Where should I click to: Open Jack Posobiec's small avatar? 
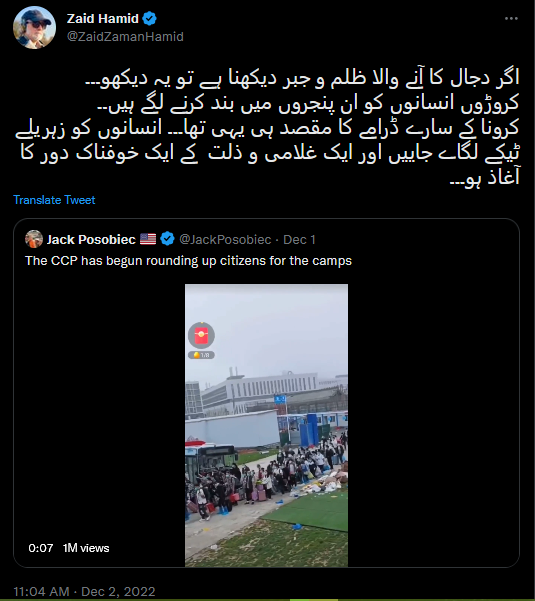tap(34, 239)
